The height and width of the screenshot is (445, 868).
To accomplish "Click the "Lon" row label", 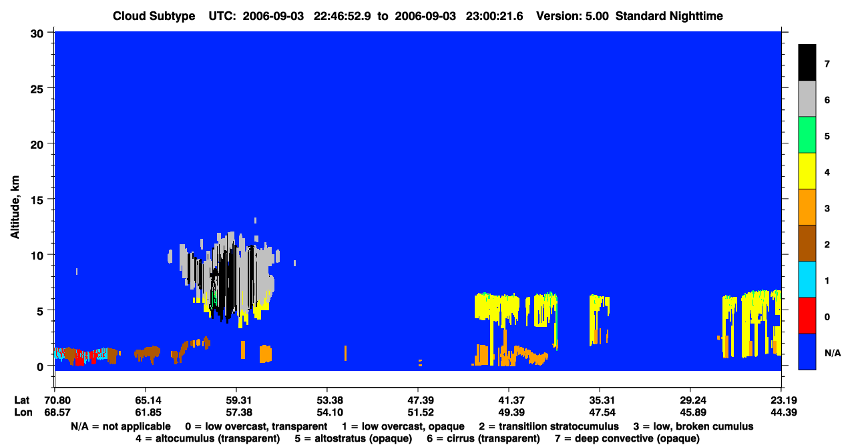I will (22, 413).
